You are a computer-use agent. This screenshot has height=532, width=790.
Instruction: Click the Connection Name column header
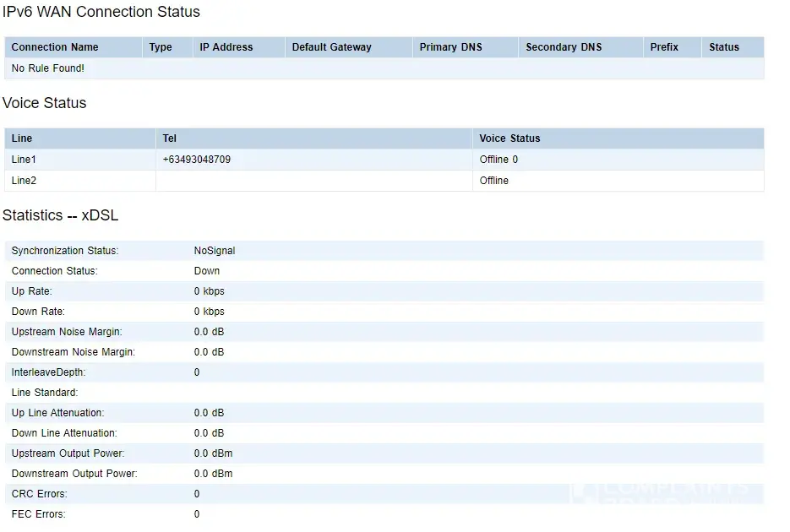pos(55,47)
